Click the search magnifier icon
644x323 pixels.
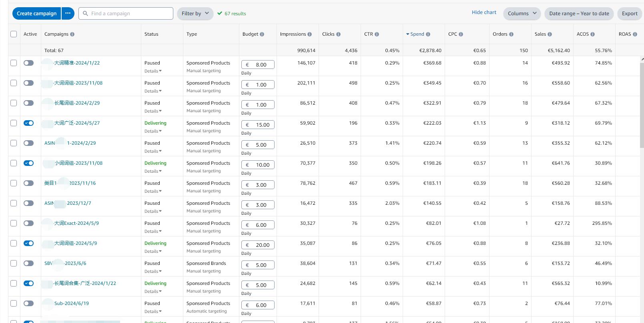tap(85, 14)
